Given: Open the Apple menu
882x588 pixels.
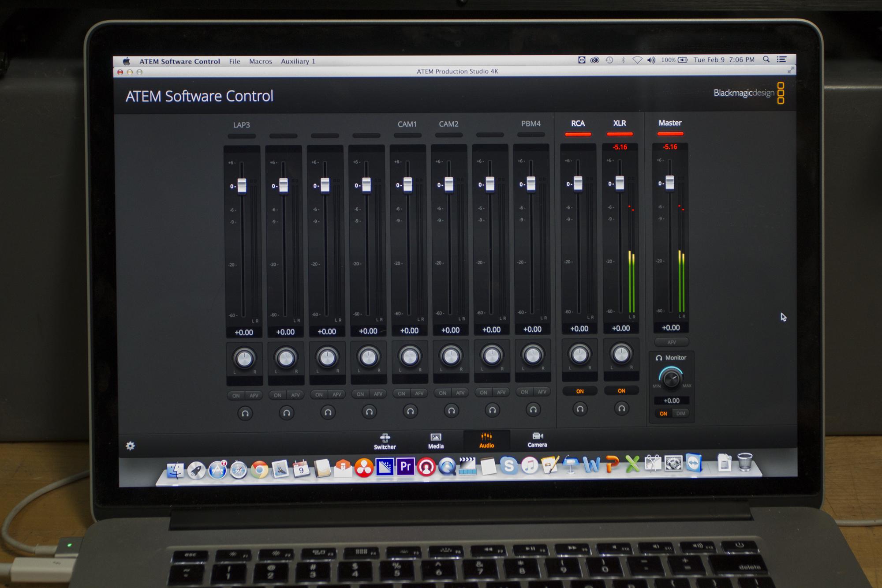Looking at the screenshot, I should 127,61.
